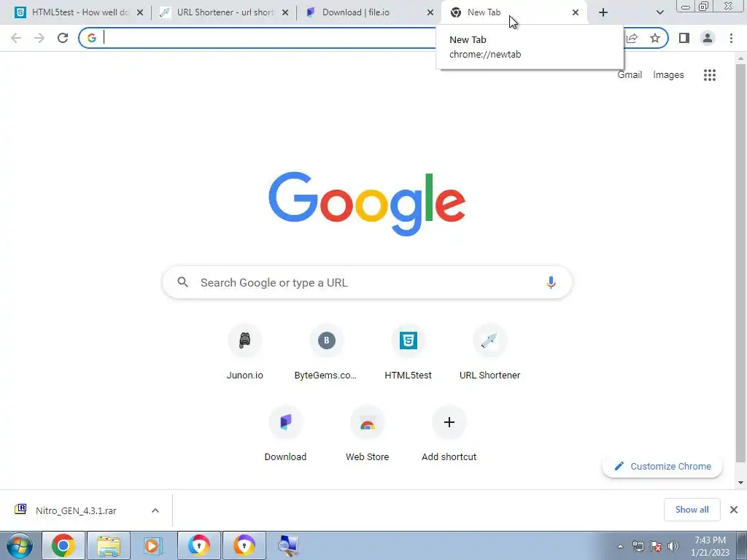Bookmark this tab with star icon
Image resolution: width=747 pixels, height=560 pixels.
(655, 38)
